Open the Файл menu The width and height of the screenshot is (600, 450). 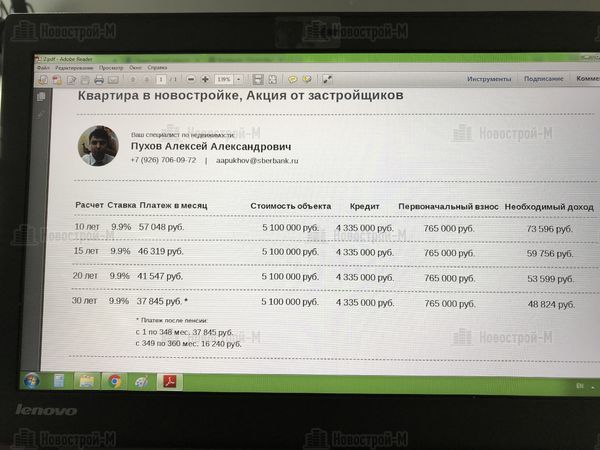pyautogui.click(x=41, y=67)
